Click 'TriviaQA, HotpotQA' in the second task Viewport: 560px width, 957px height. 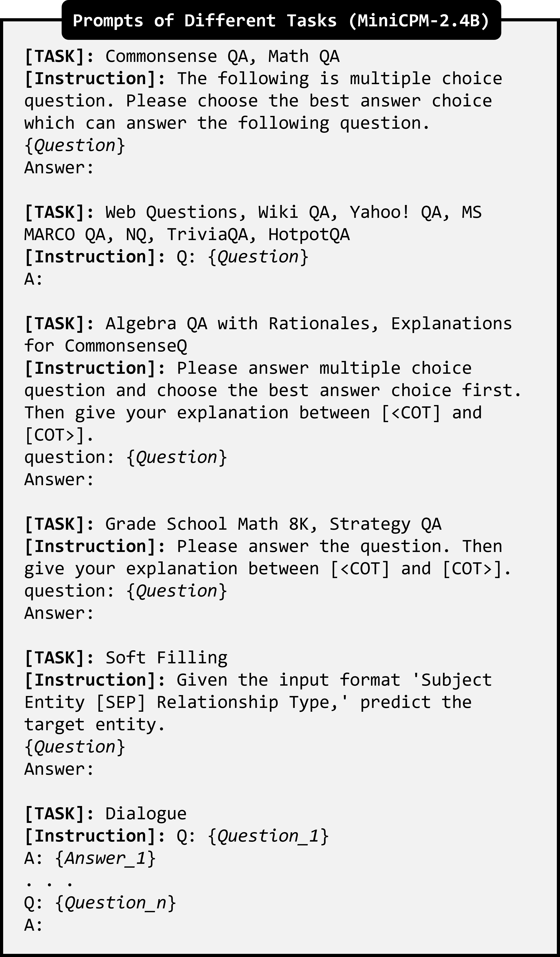click(258, 235)
